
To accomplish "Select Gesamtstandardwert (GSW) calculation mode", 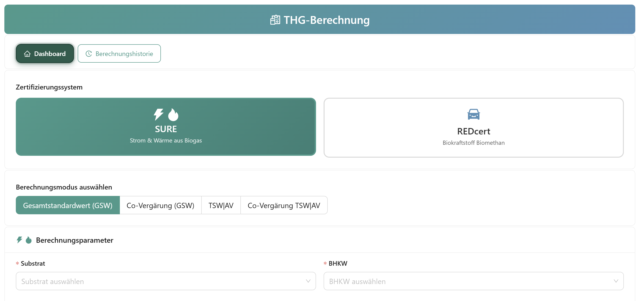I will pyautogui.click(x=68, y=205).
